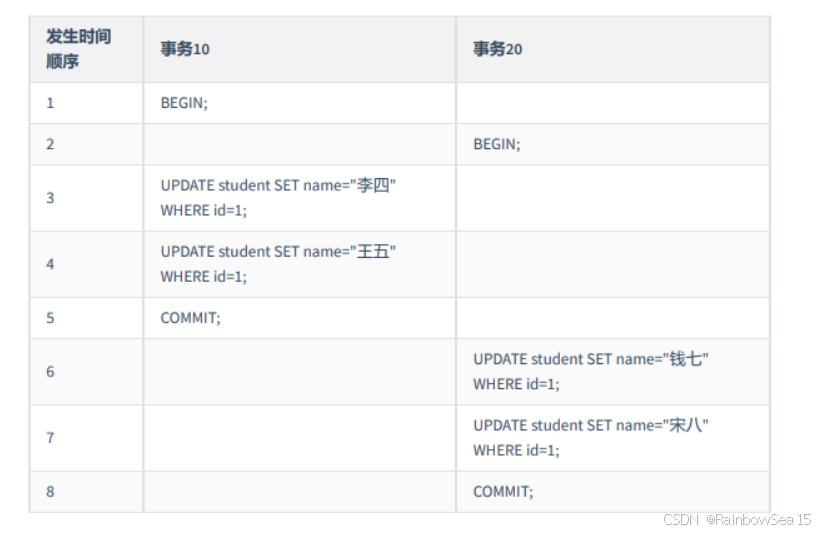The image size is (836, 535).
Task: Click the UPDATE statement setting name 宋八
Action: (591, 437)
